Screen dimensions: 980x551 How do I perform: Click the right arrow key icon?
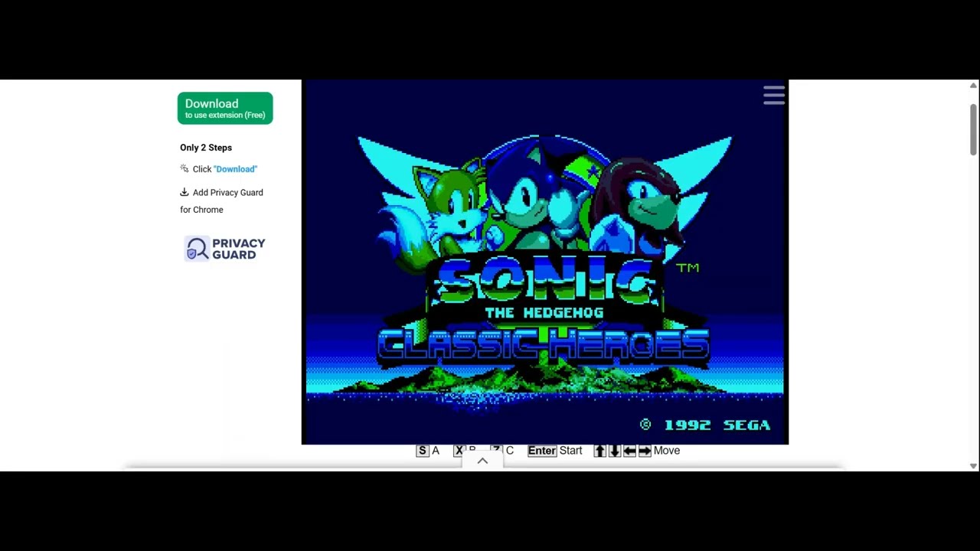(645, 451)
